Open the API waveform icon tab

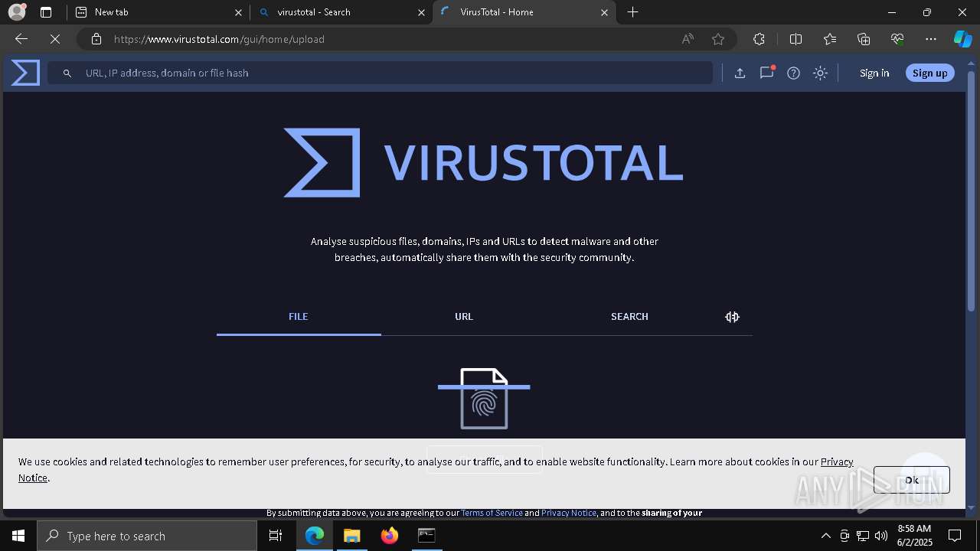click(x=732, y=316)
